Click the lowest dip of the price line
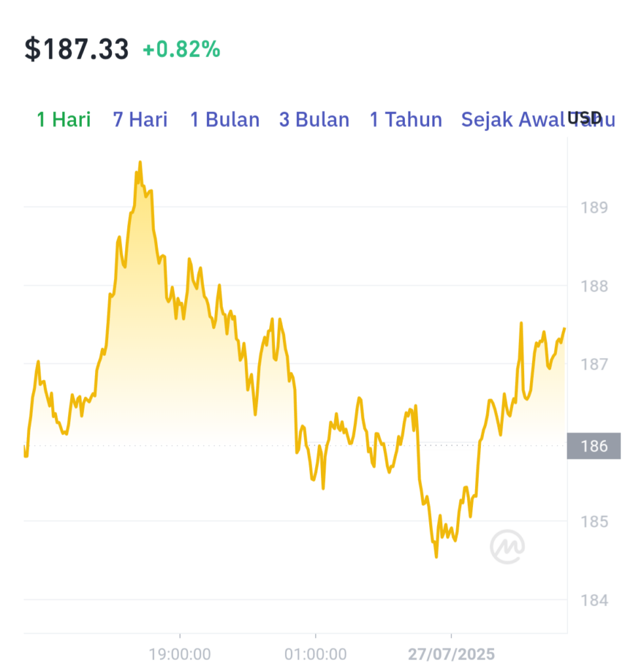The height and width of the screenshot is (671, 644). (436, 556)
